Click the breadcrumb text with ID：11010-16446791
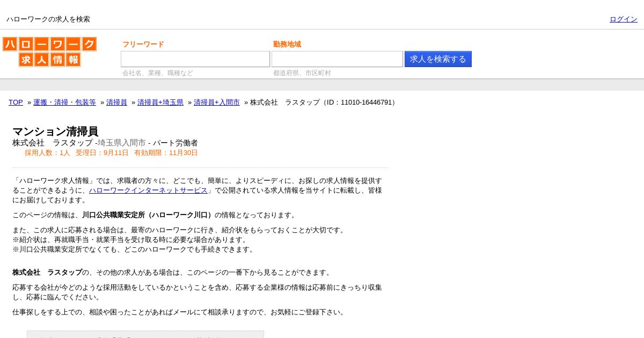 click(324, 102)
